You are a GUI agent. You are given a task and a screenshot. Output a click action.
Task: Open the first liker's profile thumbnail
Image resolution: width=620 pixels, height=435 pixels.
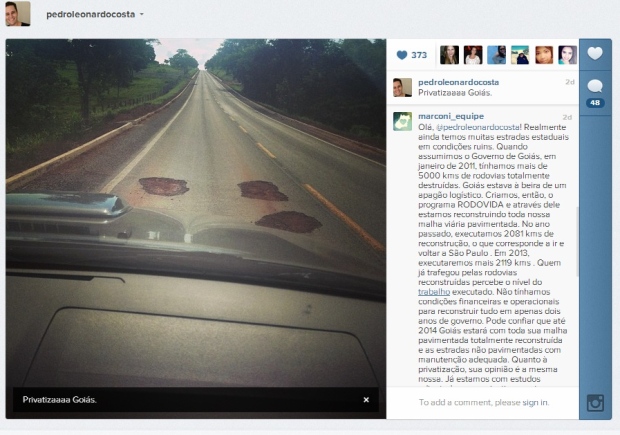click(450, 55)
